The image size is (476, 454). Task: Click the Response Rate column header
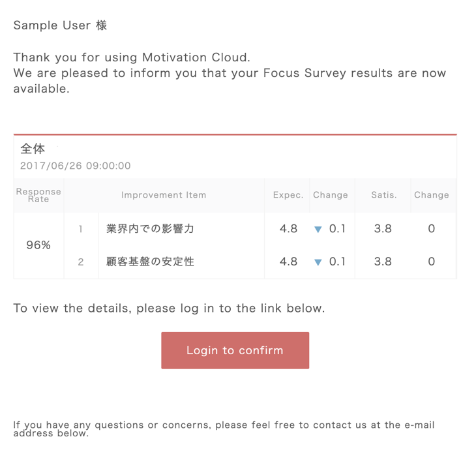coord(38,195)
